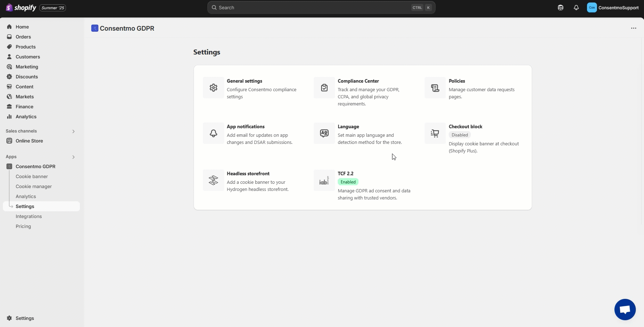Screen dimensions: 644x327
Task: Click the Online Store storefront icon
Action: [9, 141]
